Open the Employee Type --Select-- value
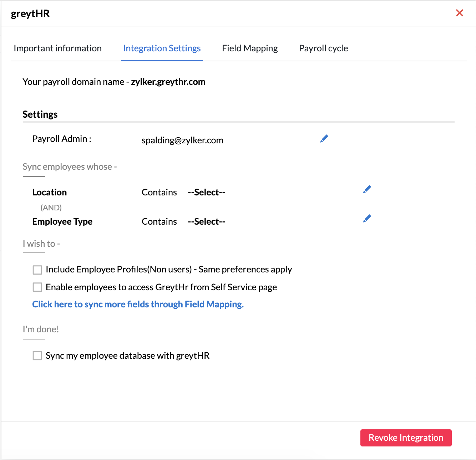 point(207,222)
